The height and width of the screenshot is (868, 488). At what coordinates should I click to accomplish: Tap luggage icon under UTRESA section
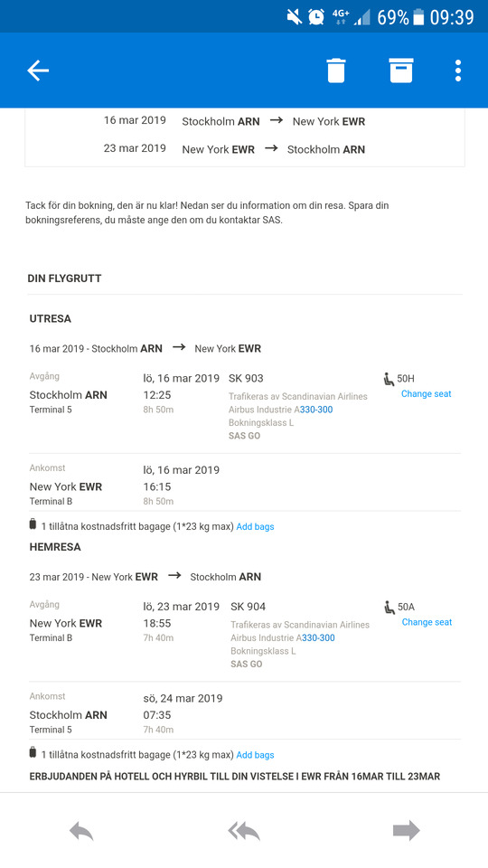point(33,524)
